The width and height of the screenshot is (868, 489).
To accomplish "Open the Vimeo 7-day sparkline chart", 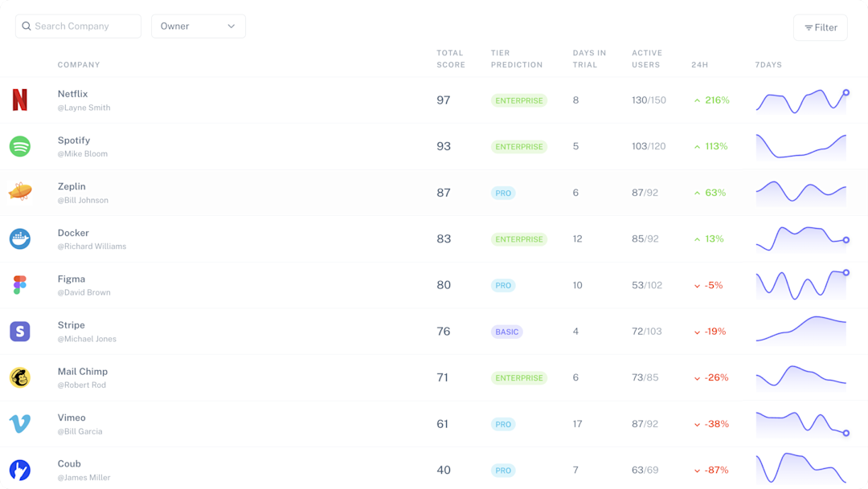I will click(x=802, y=424).
